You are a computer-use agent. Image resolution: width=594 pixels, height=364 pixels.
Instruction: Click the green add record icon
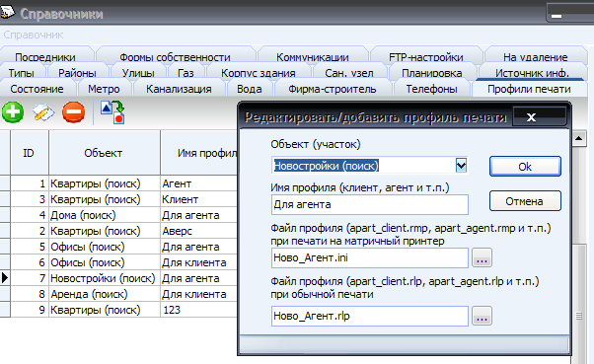(13, 112)
